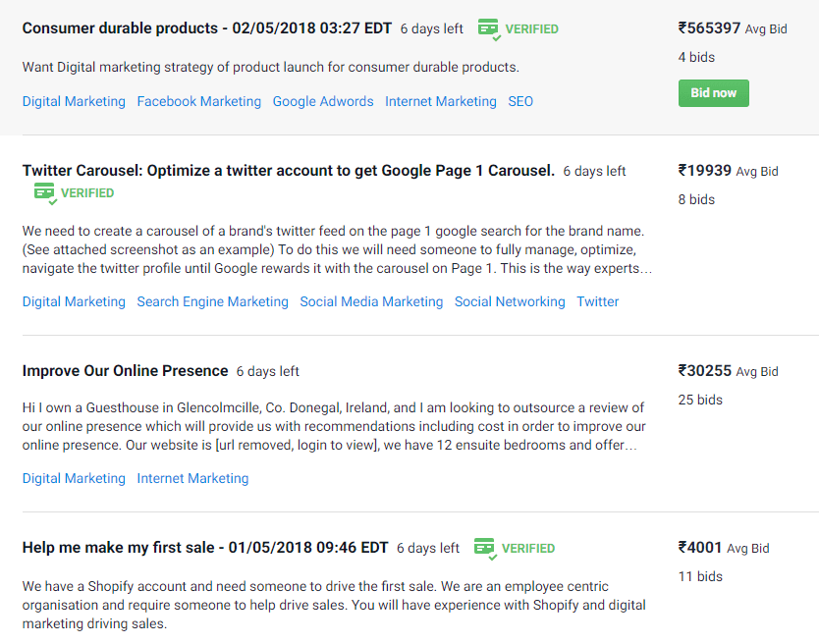This screenshot has width=819, height=644.
Task: Click the green Bid now button
Action: 714,93
